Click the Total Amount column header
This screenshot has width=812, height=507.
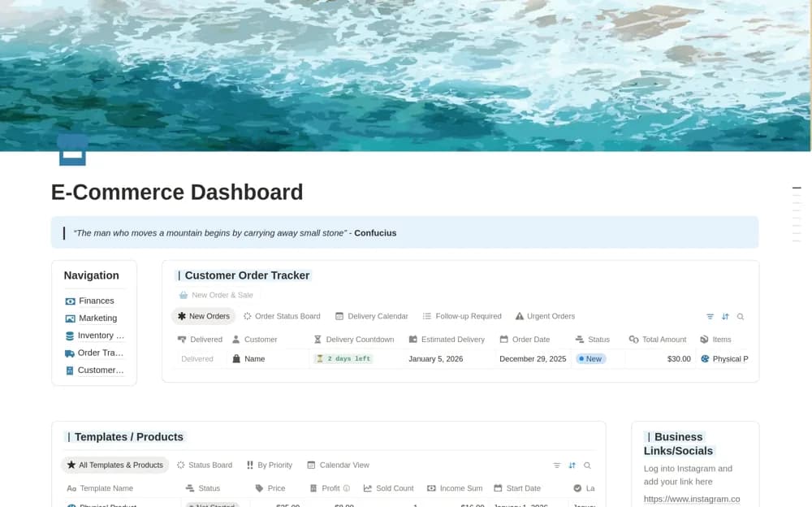coord(658,339)
